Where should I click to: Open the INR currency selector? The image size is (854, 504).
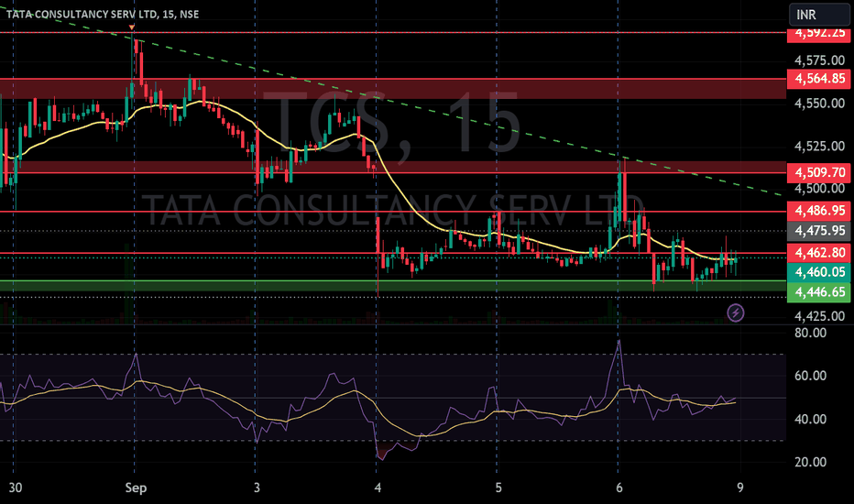(x=818, y=14)
